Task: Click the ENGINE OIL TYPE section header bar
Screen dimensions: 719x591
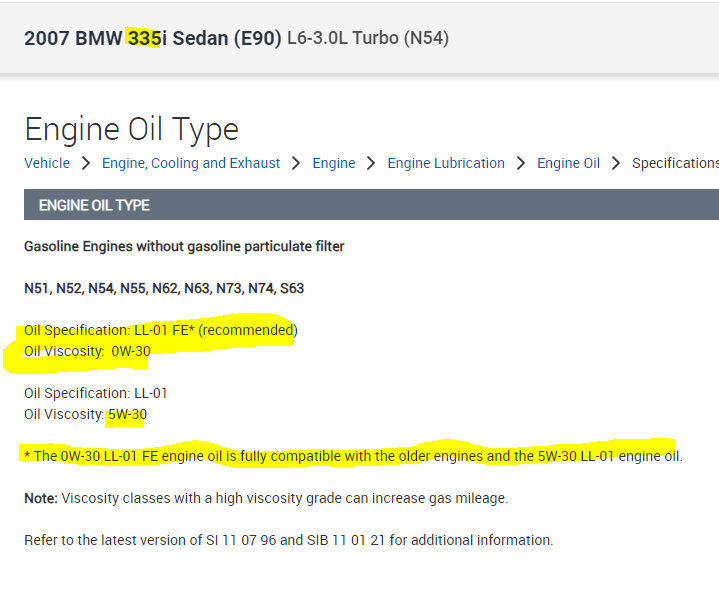Action: [x=371, y=204]
